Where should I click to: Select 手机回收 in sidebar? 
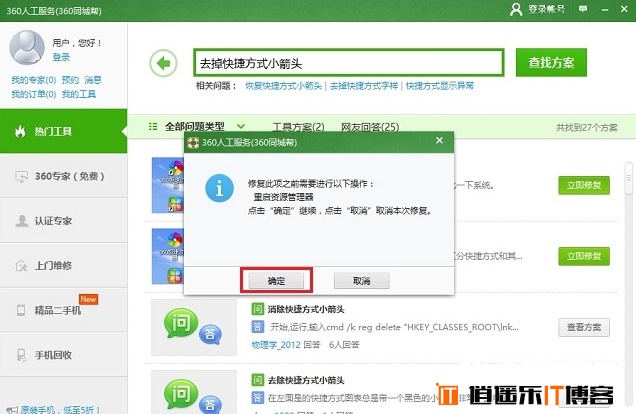pos(63,355)
